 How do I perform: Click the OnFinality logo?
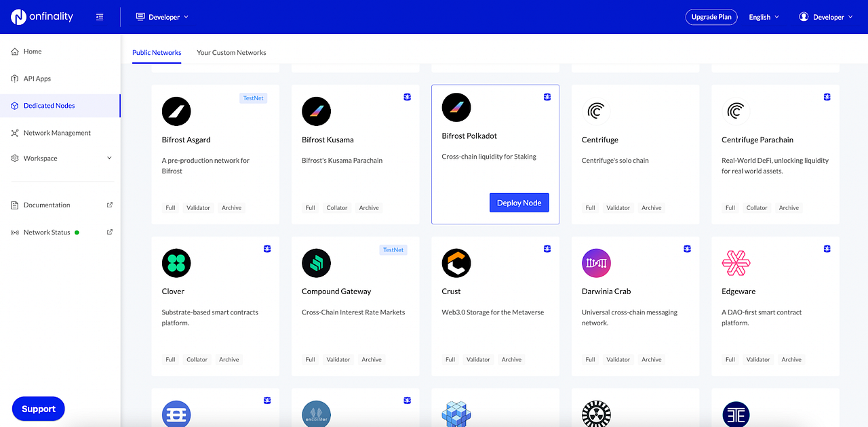(42, 17)
